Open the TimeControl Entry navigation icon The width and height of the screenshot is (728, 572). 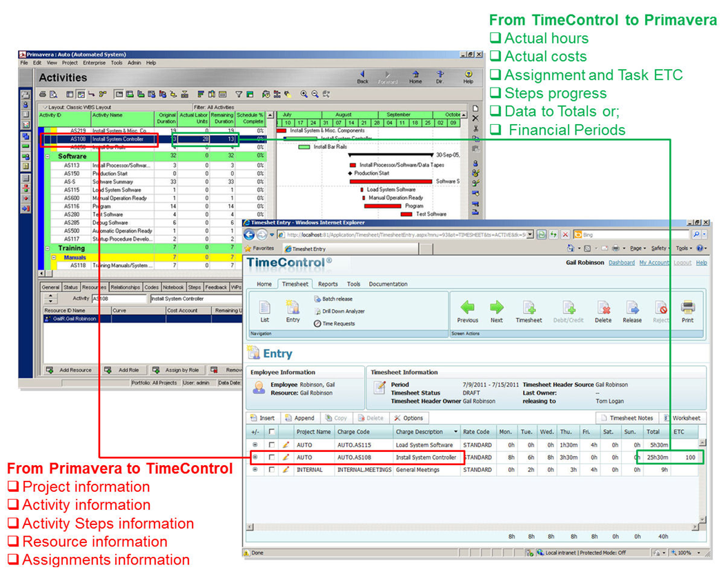[293, 312]
